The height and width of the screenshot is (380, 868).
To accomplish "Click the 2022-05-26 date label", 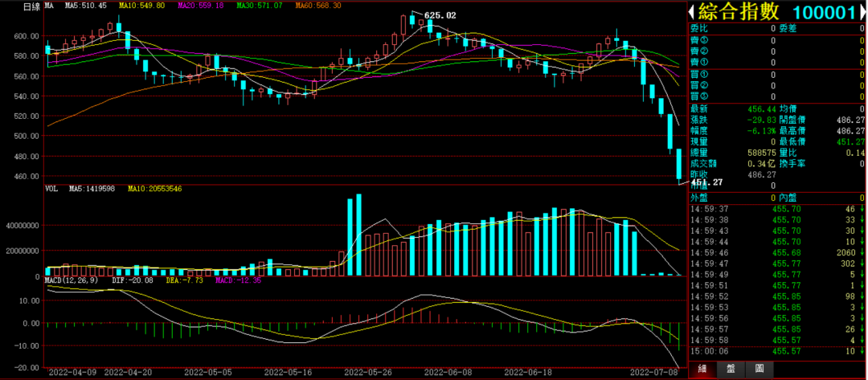I will coord(369,372).
